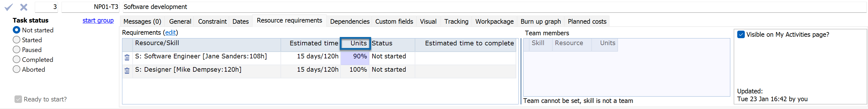Viewport: 868px width, 109px height.
Task: Mark the task as Aborted
Action: [17, 69]
